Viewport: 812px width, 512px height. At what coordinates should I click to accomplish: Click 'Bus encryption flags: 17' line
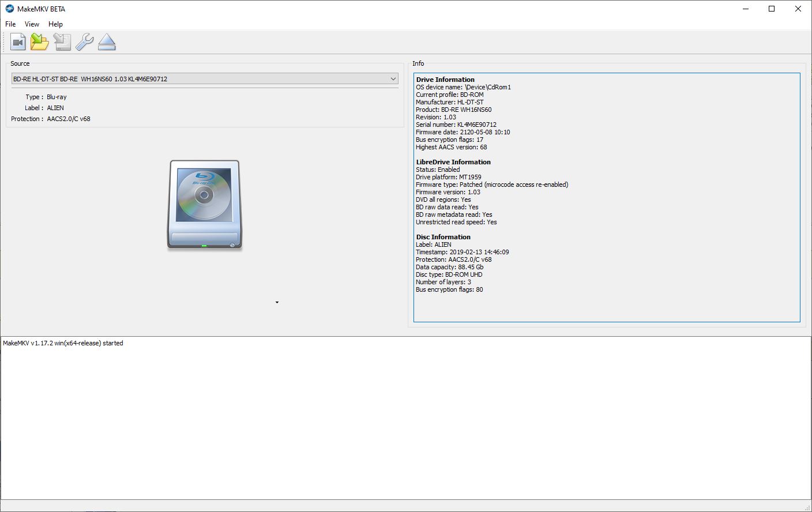(450, 140)
